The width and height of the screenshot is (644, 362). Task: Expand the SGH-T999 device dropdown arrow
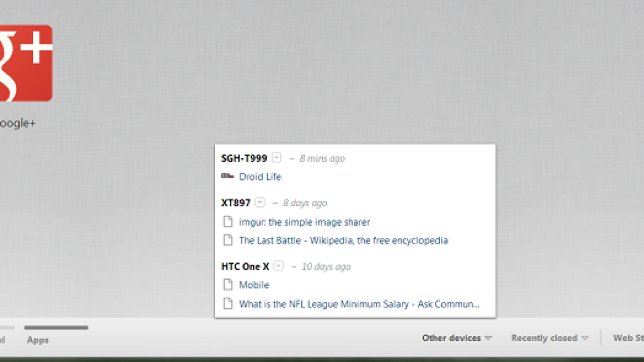(276, 158)
